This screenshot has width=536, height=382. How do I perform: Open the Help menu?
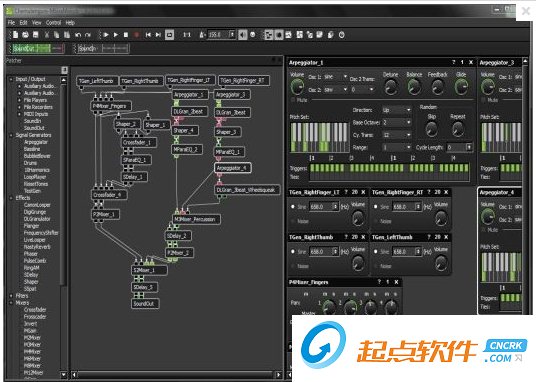pyautogui.click(x=70, y=23)
